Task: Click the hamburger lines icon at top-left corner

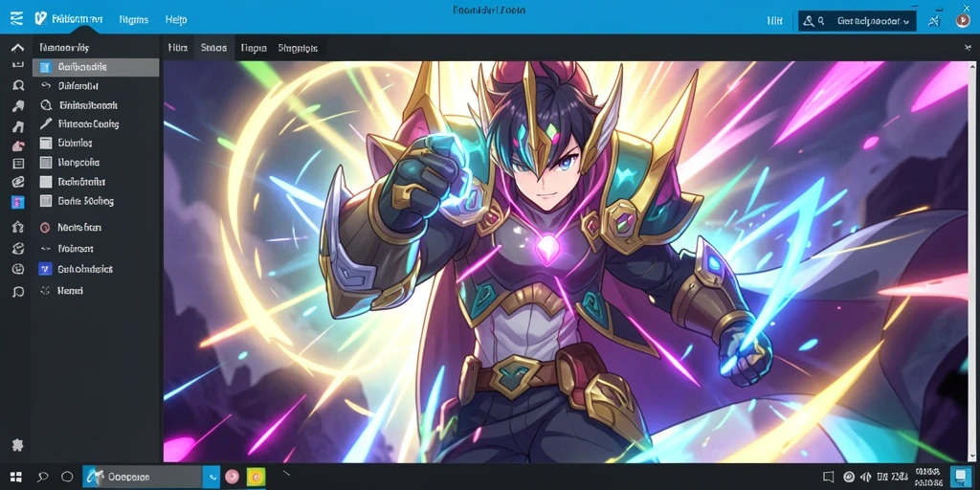Action: click(16, 19)
